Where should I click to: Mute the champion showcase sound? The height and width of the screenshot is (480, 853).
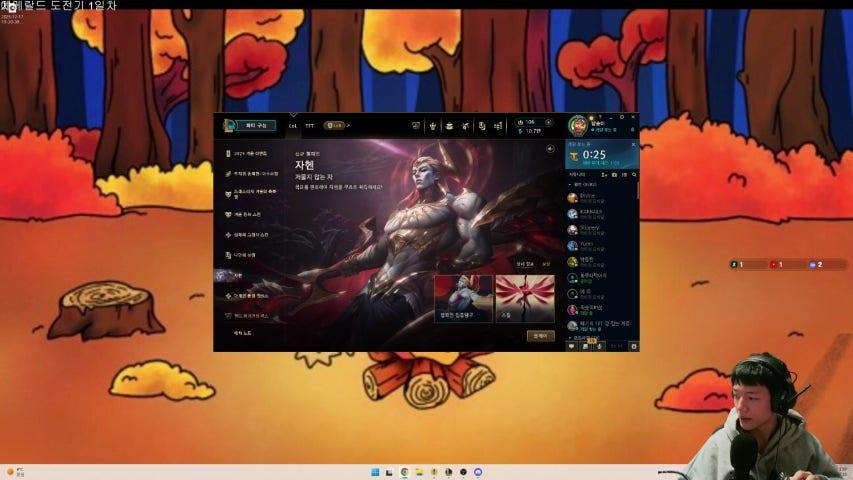click(x=550, y=149)
